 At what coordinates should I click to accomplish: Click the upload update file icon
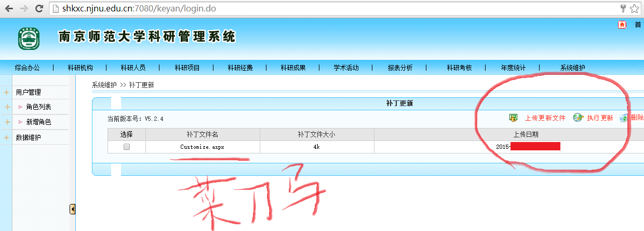click(514, 118)
